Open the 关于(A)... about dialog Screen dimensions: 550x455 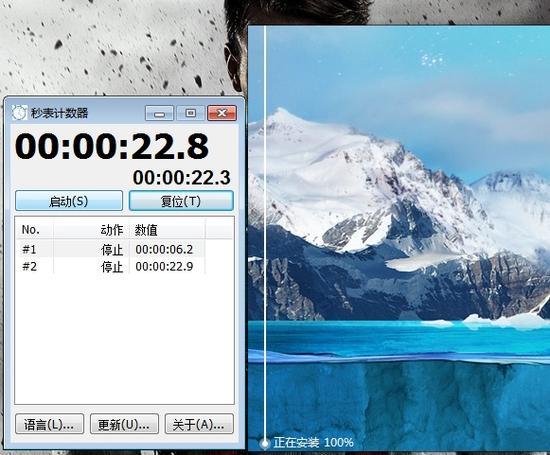pos(199,424)
